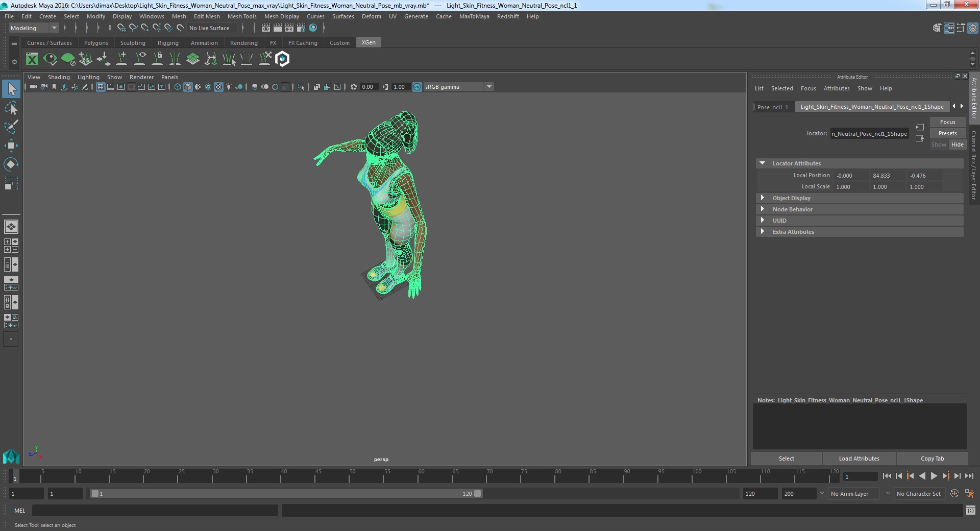Image resolution: width=980 pixels, height=531 pixels.
Task: Open the Mesh Tools menu
Action: [x=242, y=16]
